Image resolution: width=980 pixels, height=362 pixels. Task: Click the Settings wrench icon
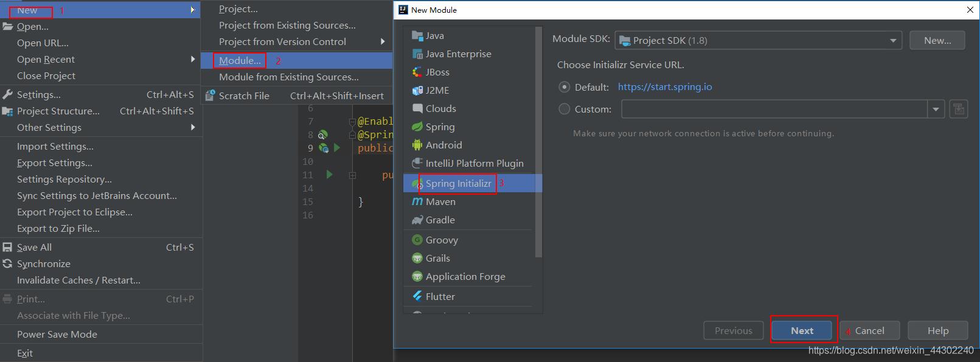pyautogui.click(x=8, y=94)
